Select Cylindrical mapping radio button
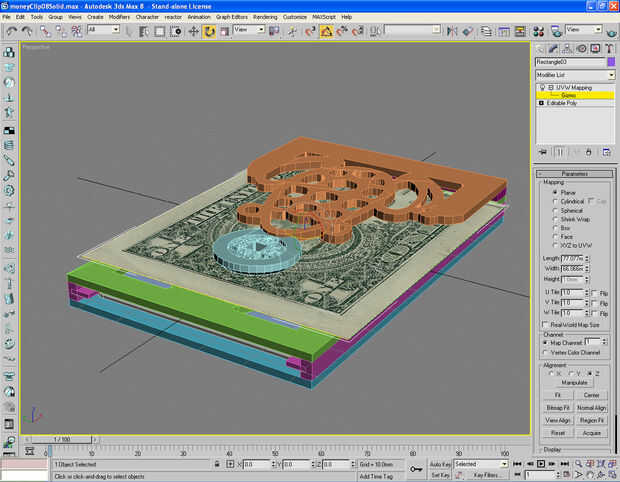620x482 pixels. coord(555,202)
